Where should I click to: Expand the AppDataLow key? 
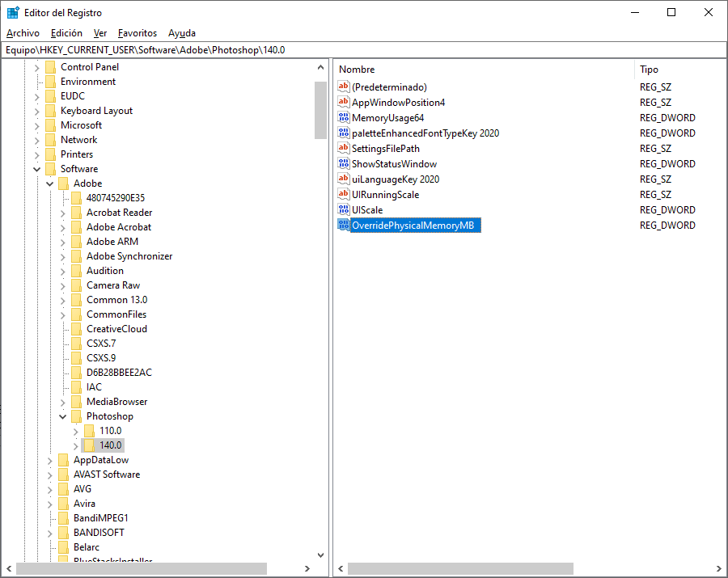(49, 461)
